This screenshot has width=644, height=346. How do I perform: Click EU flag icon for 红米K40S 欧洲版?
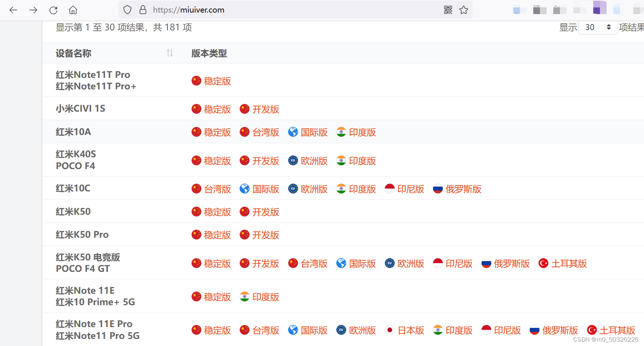click(293, 160)
